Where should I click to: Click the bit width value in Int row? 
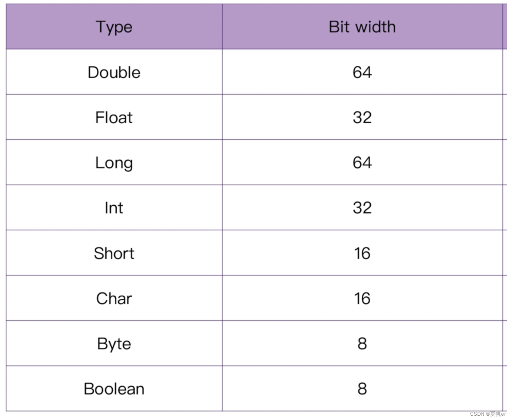[362, 208]
